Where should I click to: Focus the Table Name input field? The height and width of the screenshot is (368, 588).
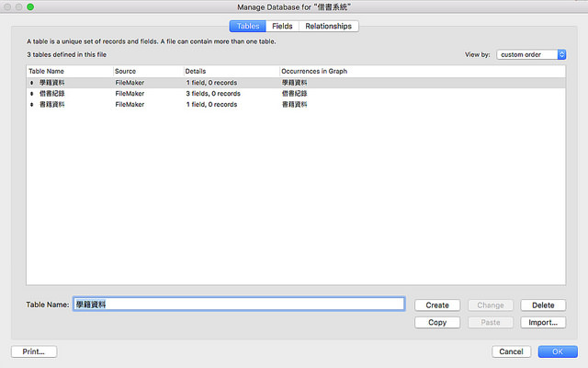click(x=239, y=305)
